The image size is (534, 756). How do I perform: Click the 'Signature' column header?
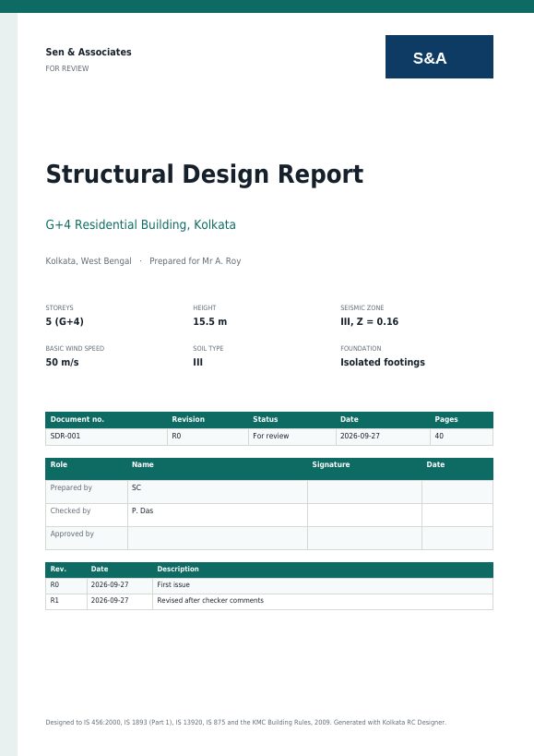click(364, 469)
